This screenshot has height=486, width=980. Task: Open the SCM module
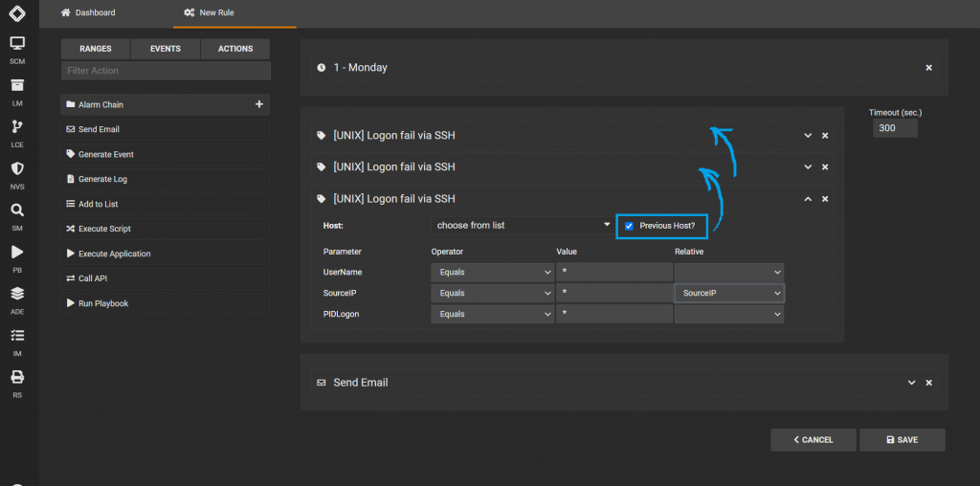pyautogui.click(x=17, y=50)
